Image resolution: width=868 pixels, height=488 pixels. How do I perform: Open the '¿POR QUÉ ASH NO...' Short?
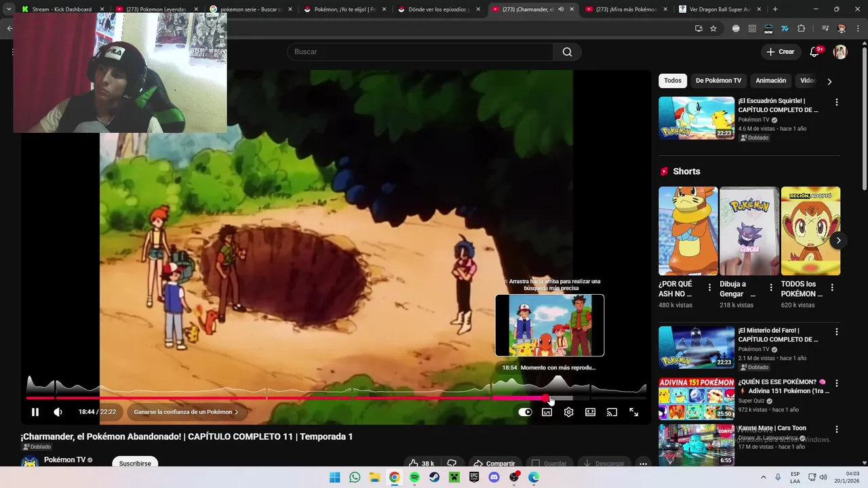[x=688, y=231]
